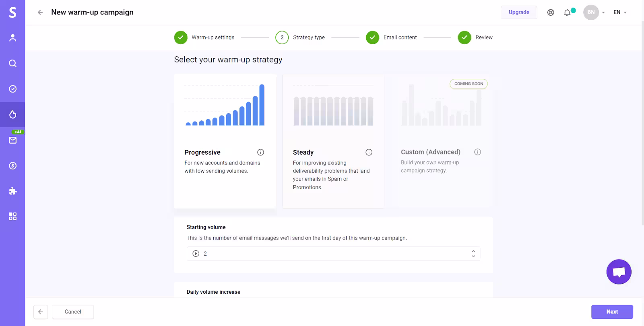This screenshot has width=644, height=326.
Task: Open notifications bell icon
Action: coord(567,12)
